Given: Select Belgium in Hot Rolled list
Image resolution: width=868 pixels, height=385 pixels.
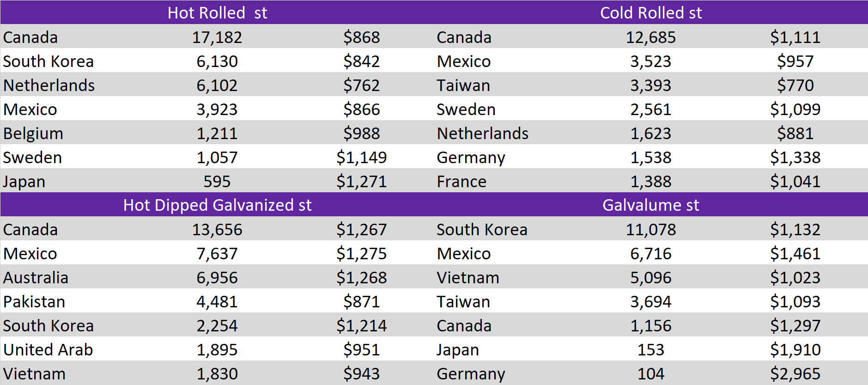Looking at the screenshot, I should coord(33,134).
